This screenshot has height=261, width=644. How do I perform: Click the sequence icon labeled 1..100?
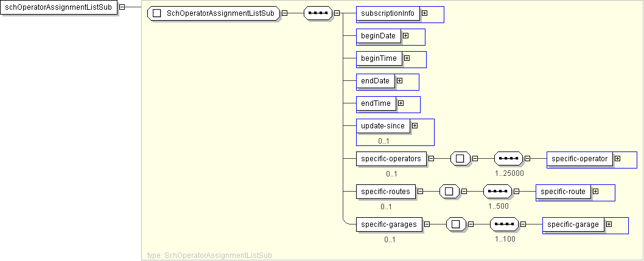coord(503,224)
